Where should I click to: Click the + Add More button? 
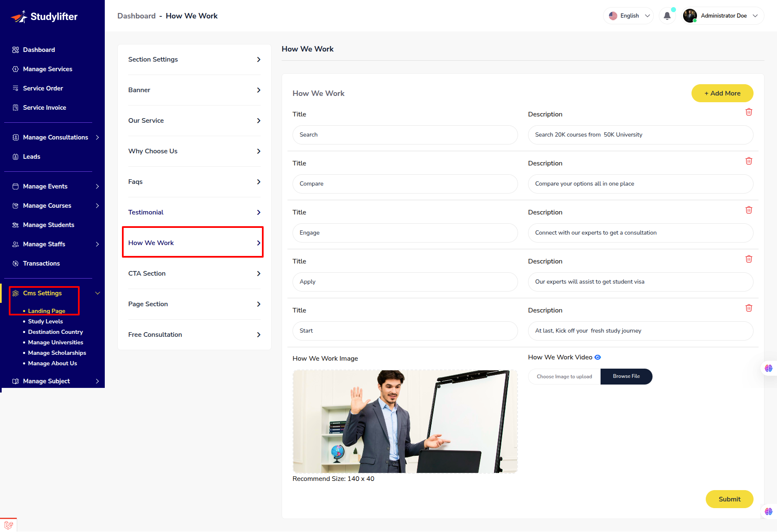click(x=722, y=93)
